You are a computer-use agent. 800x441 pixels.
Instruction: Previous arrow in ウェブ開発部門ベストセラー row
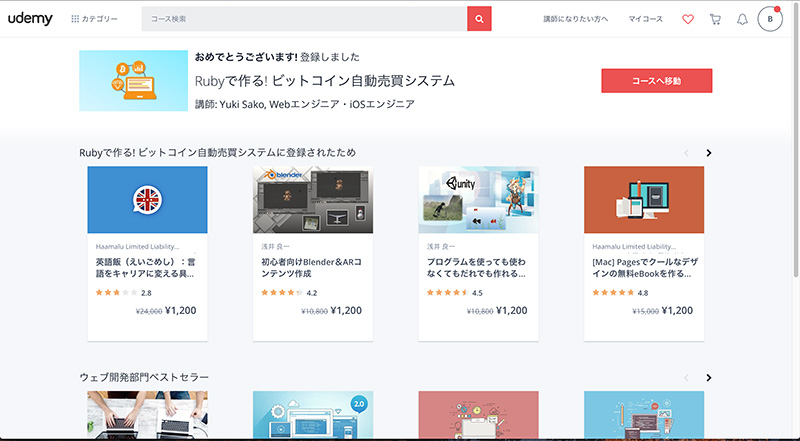pyautogui.click(x=686, y=378)
